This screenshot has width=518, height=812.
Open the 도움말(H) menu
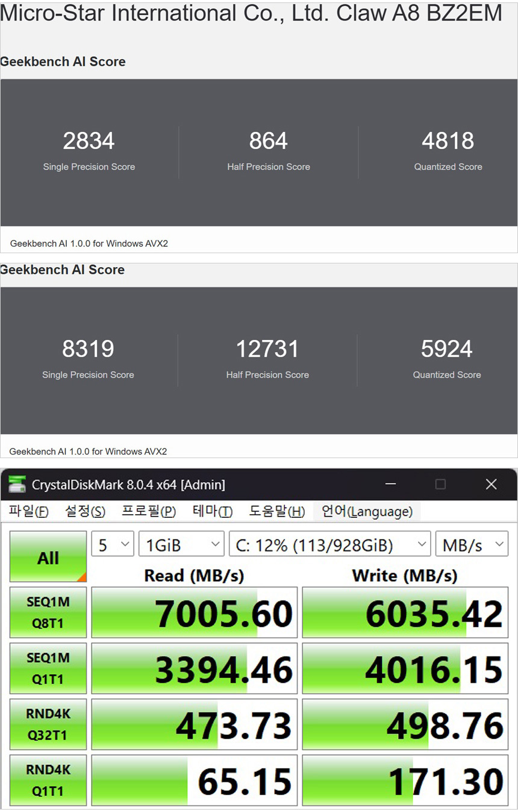(x=277, y=512)
